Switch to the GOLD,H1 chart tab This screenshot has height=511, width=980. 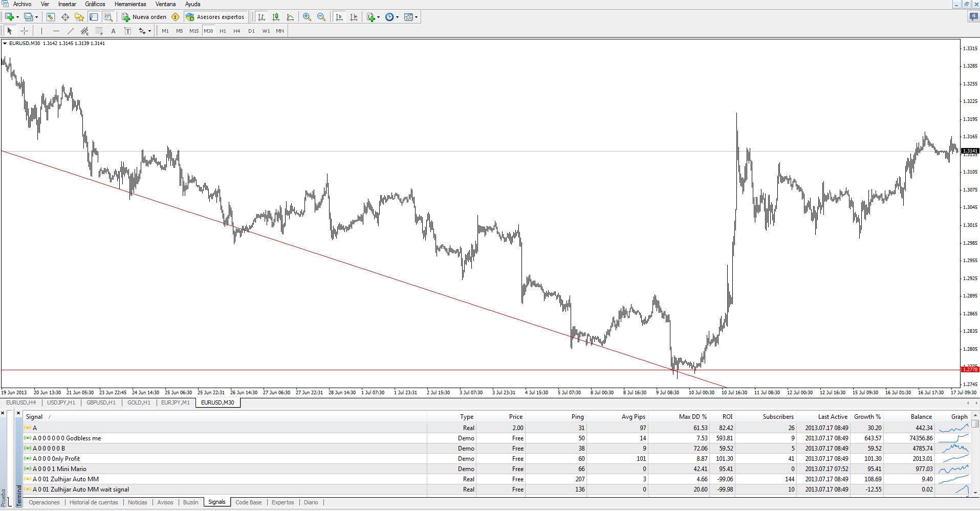(x=139, y=402)
